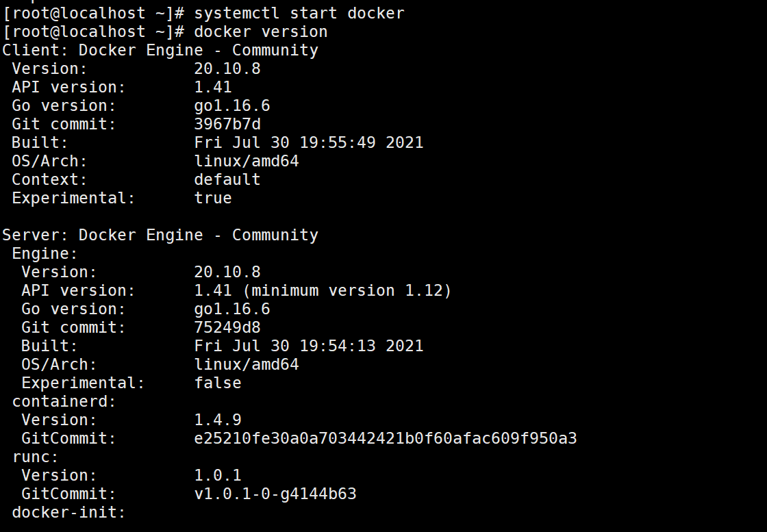Click the client Git commit 3967b7d

click(227, 124)
